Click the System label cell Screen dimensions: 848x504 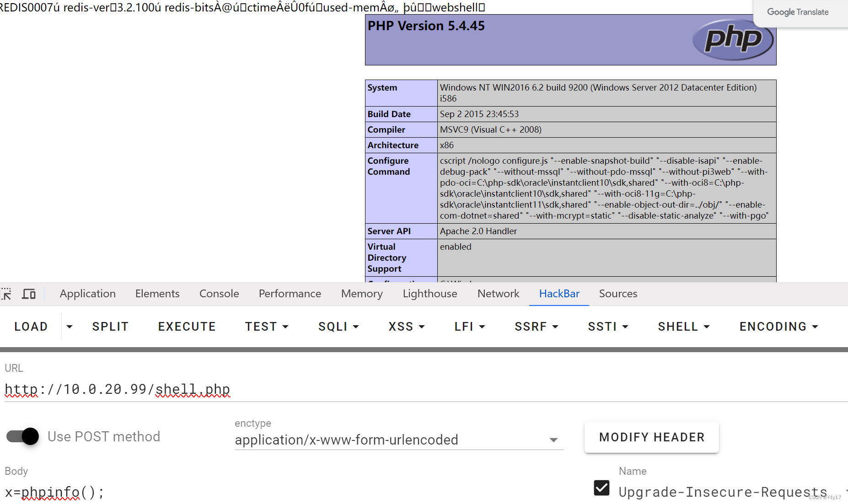click(x=401, y=93)
